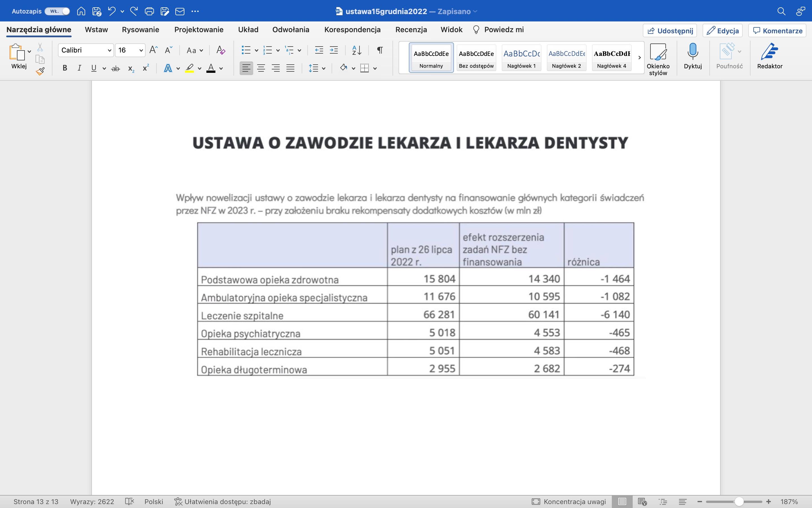Click the search magnifier icon
Screen dimensions: 812x508
tap(781, 11)
